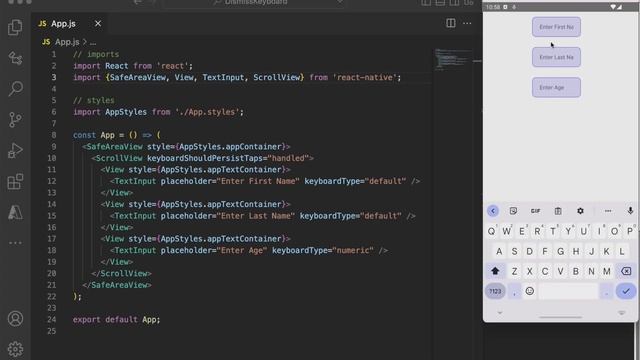Tap the keyboard microphone icon

pyautogui.click(x=630, y=211)
